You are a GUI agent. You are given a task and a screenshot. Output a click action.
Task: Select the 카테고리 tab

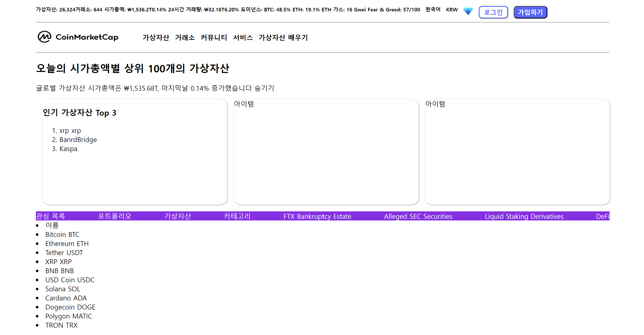point(237,216)
